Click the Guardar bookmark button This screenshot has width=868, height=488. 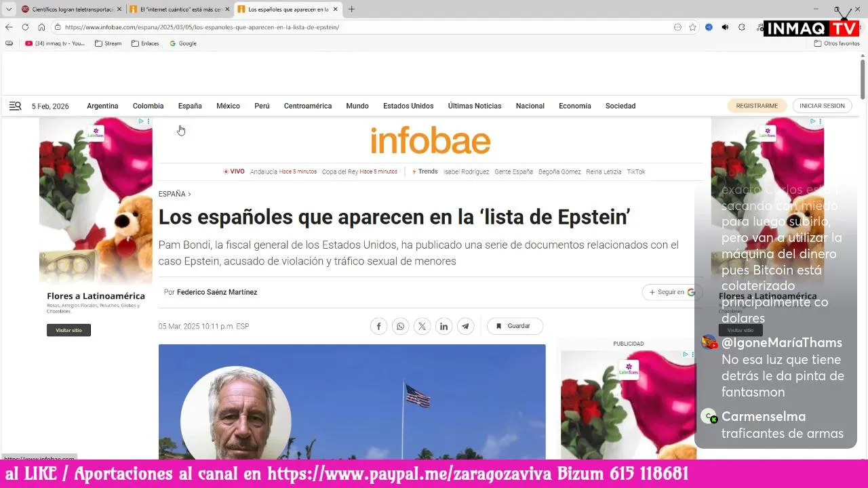515,326
